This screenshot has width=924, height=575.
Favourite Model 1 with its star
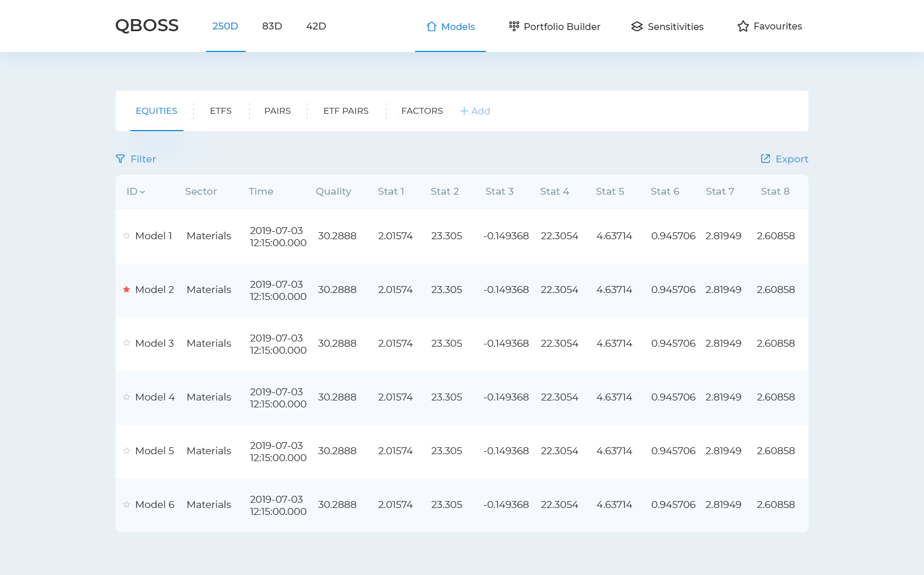click(x=126, y=236)
